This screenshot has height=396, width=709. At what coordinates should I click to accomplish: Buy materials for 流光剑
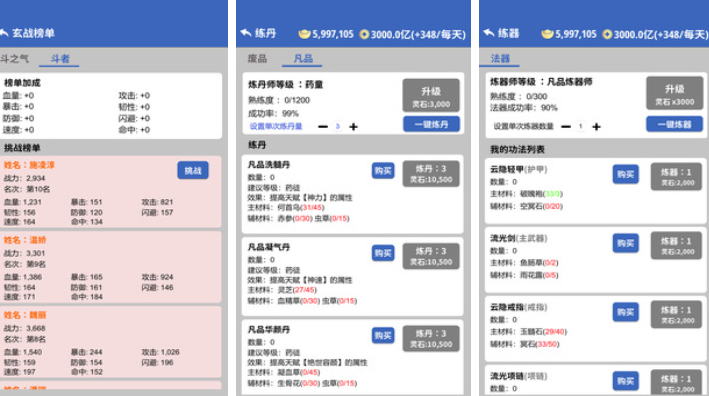tap(626, 243)
